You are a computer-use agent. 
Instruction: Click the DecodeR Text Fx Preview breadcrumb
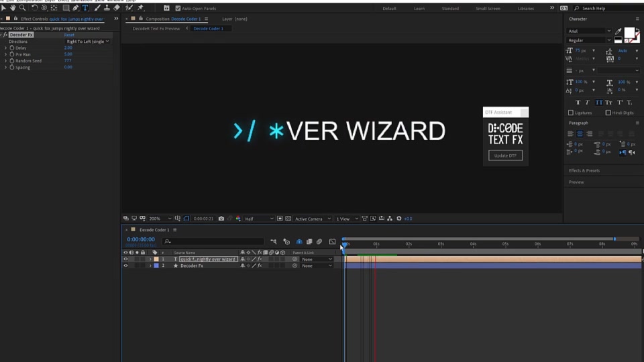pyautogui.click(x=156, y=29)
